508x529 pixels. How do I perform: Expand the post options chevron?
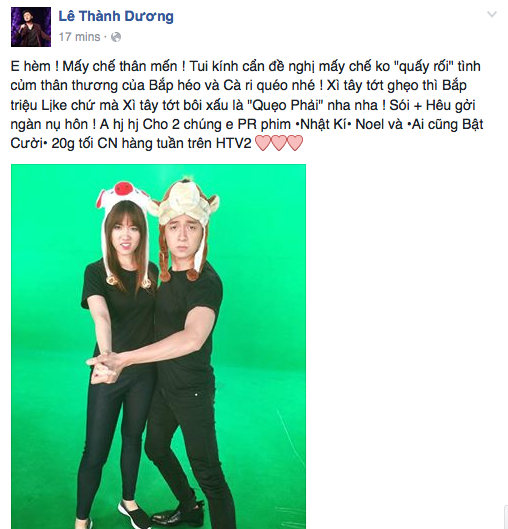tap(492, 14)
